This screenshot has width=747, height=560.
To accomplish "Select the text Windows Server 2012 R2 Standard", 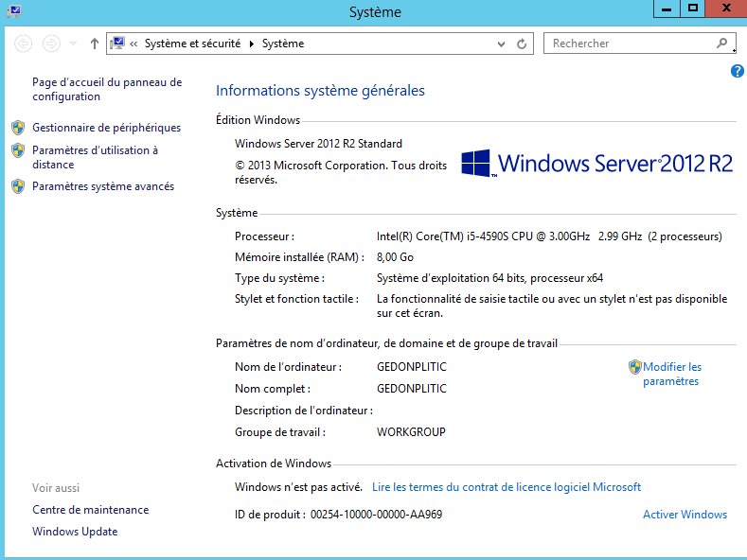I will click(x=318, y=144).
